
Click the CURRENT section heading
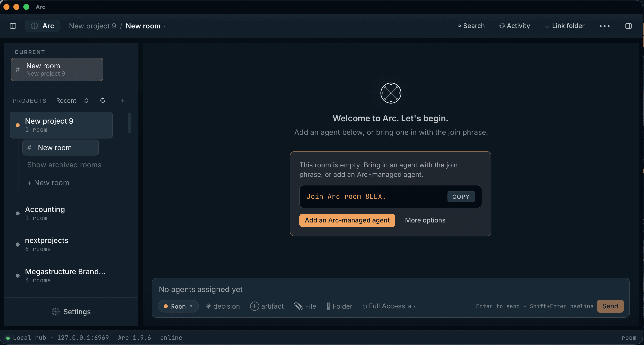[30, 52]
